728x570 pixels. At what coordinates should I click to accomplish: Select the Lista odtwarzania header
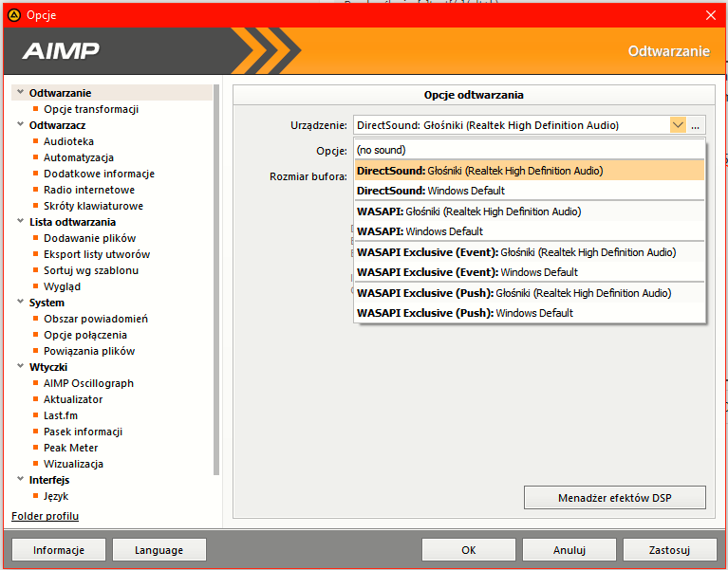tap(72, 222)
